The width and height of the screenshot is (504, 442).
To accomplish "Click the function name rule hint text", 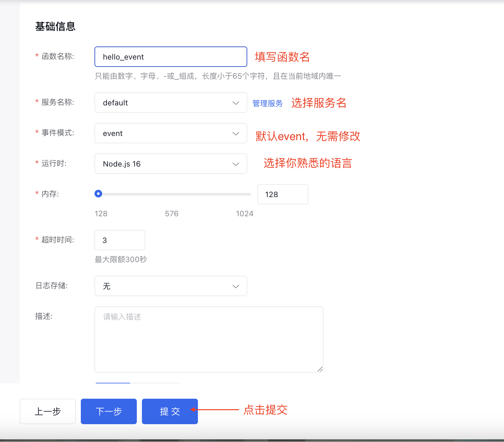I will [x=218, y=76].
